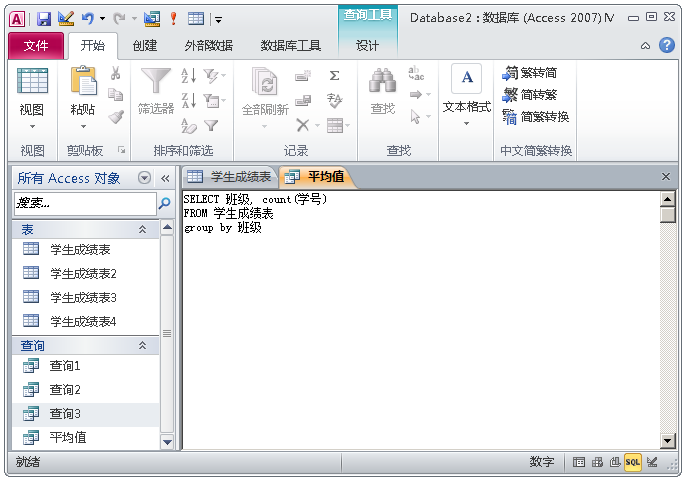Open the clipboard group dialog launcher
Image resolution: width=689 pixels, height=480 pixels.
point(121,150)
